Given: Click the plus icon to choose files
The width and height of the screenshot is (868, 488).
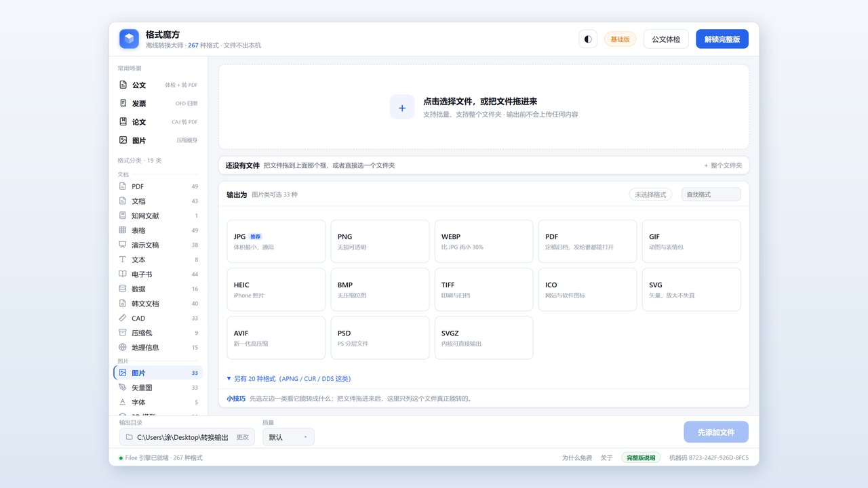Looking at the screenshot, I should pos(402,107).
